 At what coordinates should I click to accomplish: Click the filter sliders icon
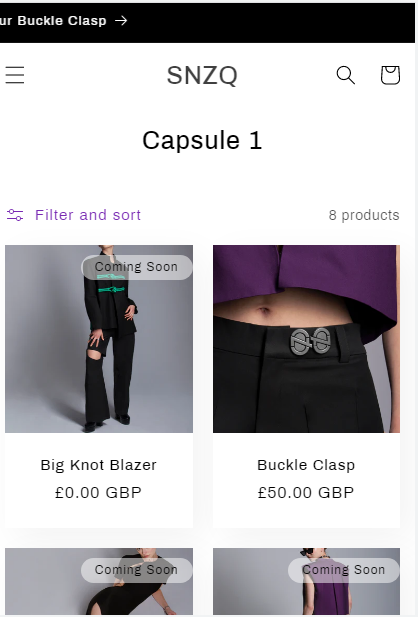[x=15, y=215]
